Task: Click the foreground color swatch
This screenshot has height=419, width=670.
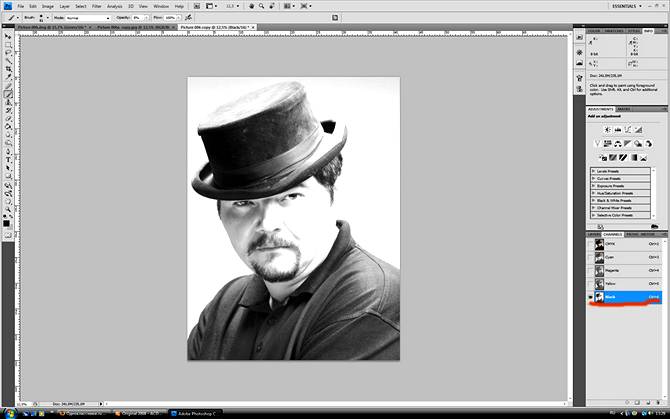Action: click(6, 223)
